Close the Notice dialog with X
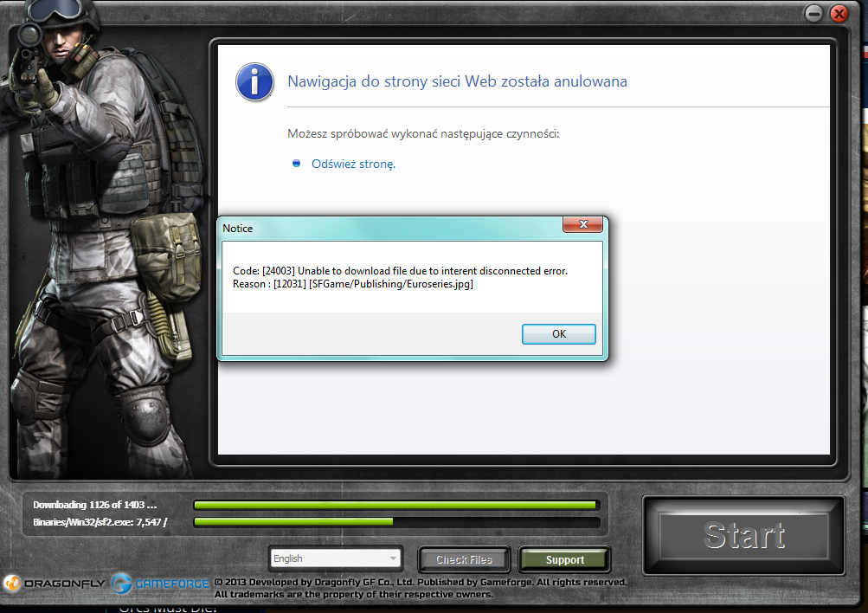This screenshot has height=613, width=868. pyautogui.click(x=583, y=224)
